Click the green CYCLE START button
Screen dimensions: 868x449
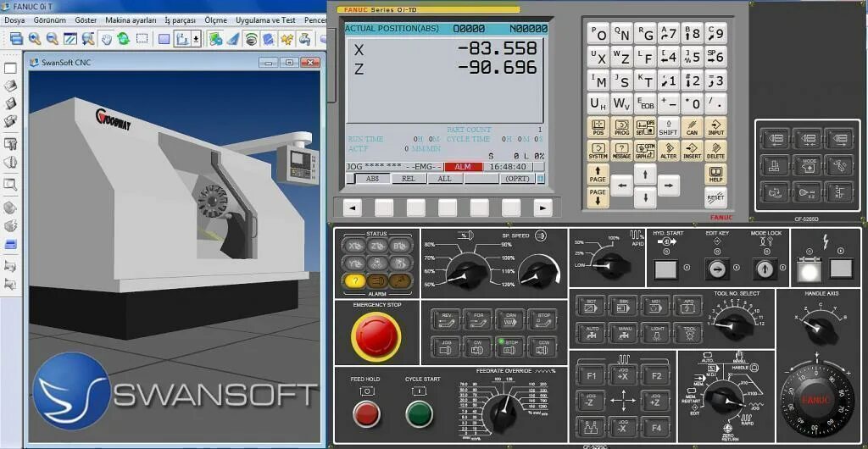pyautogui.click(x=419, y=413)
